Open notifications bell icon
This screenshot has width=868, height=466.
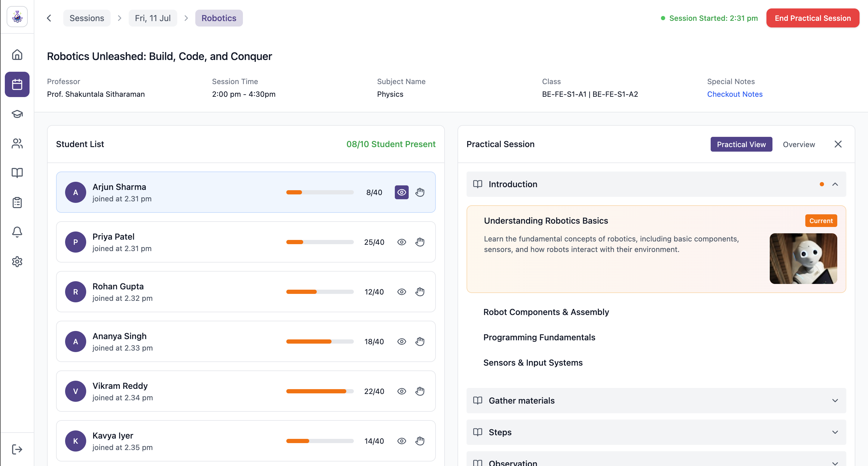[x=17, y=232]
